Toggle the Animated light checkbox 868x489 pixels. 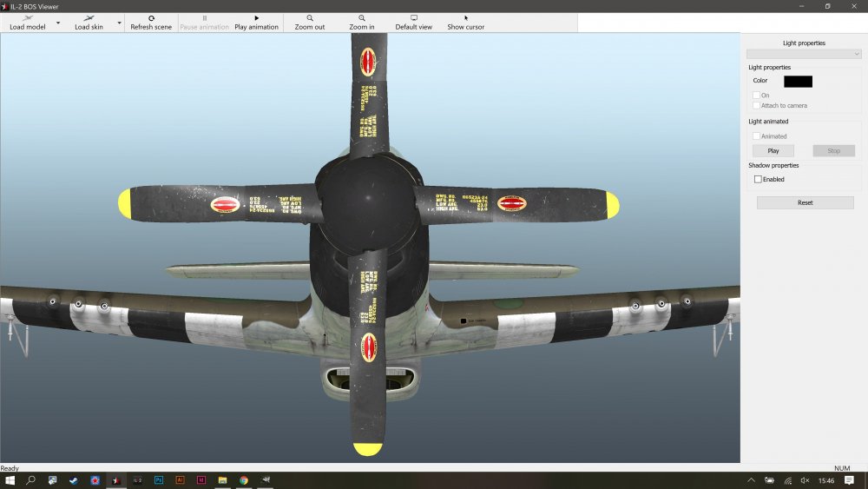[756, 136]
